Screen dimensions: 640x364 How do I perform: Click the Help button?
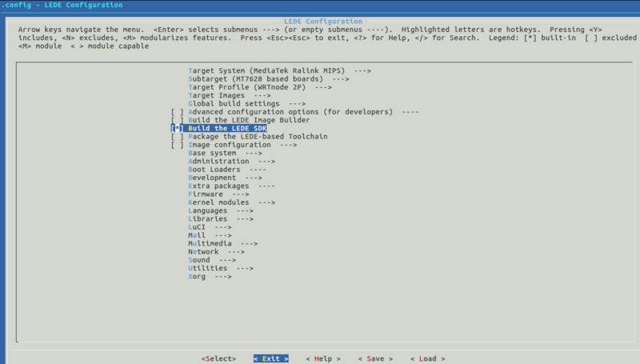pos(323,358)
